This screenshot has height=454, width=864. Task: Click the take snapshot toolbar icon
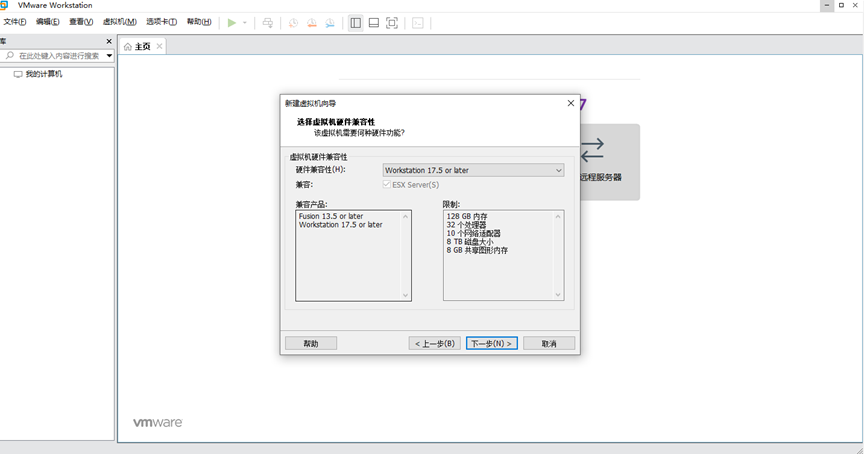(293, 23)
